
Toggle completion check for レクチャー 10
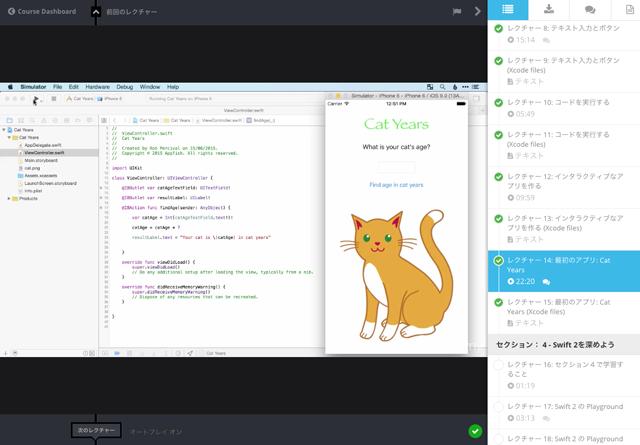click(498, 102)
